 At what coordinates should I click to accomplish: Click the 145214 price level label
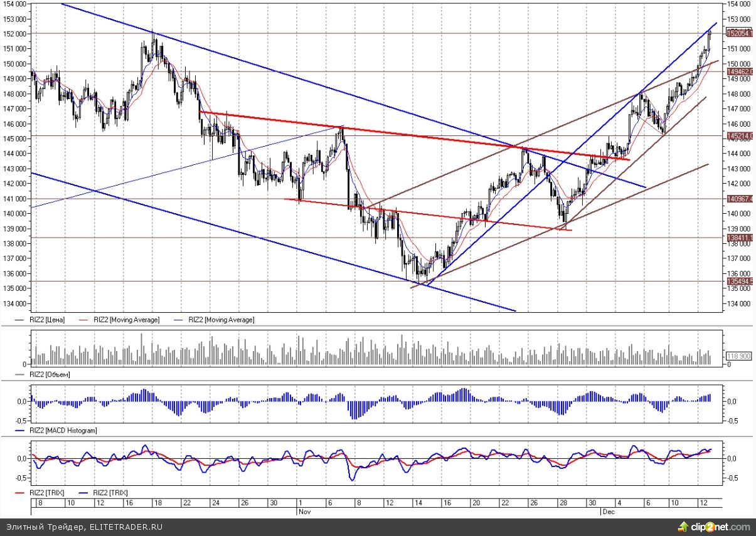pos(740,135)
